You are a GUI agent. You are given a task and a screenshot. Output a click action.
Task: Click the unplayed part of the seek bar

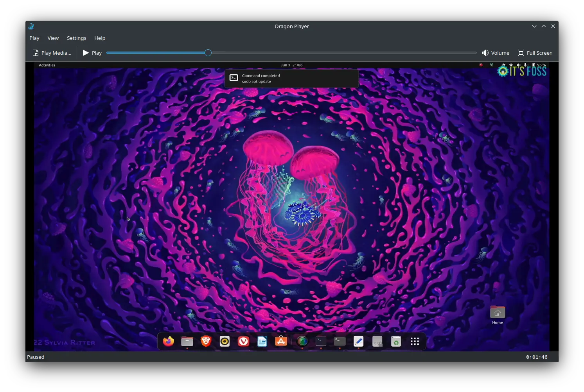click(x=344, y=53)
